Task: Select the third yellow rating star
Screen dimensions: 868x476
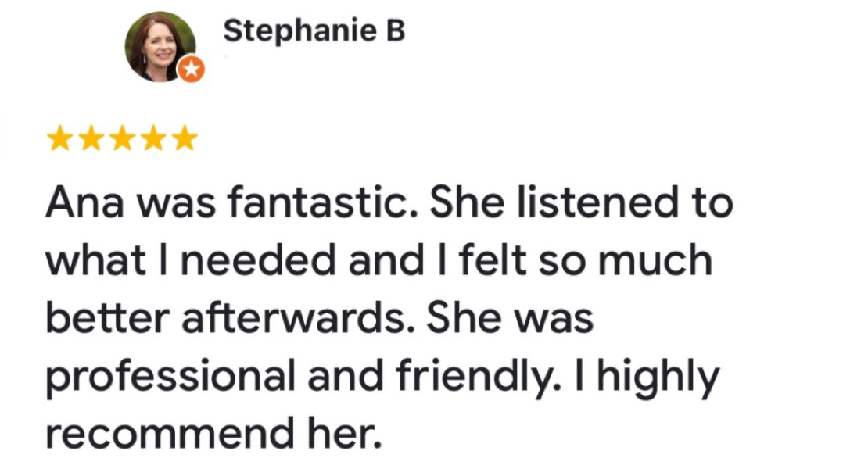Action: pos(122,138)
